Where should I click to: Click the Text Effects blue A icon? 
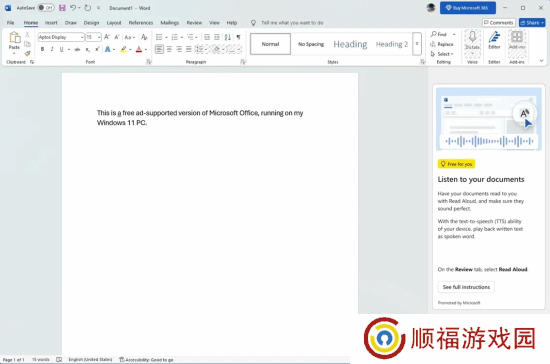tap(108, 49)
